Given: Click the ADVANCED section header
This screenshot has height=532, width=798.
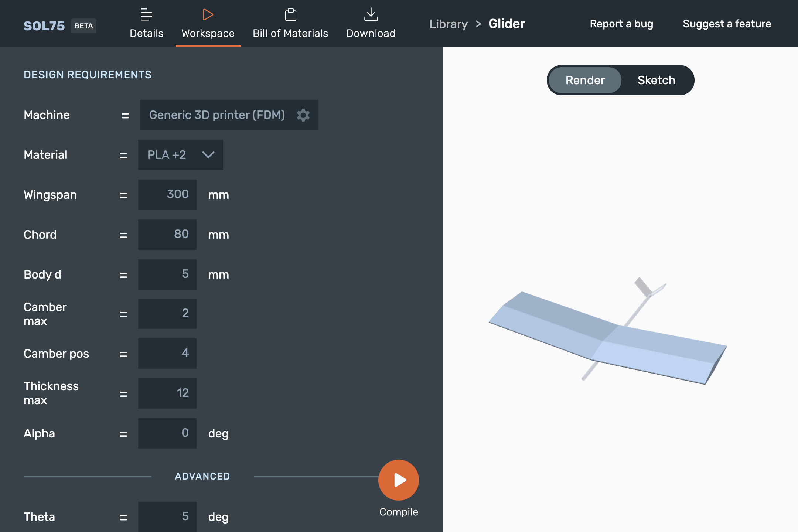Looking at the screenshot, I should point(202,476).
